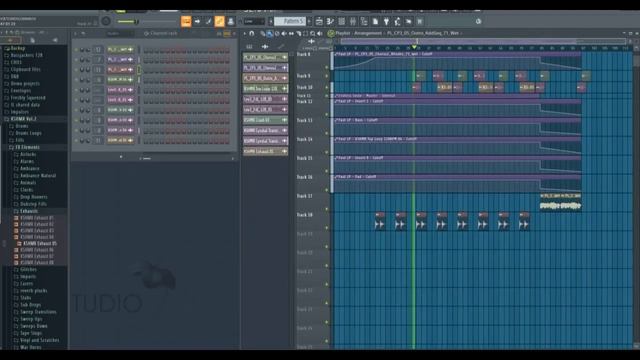Select the Select tool in playlist toolbar

tap(305, 33)
